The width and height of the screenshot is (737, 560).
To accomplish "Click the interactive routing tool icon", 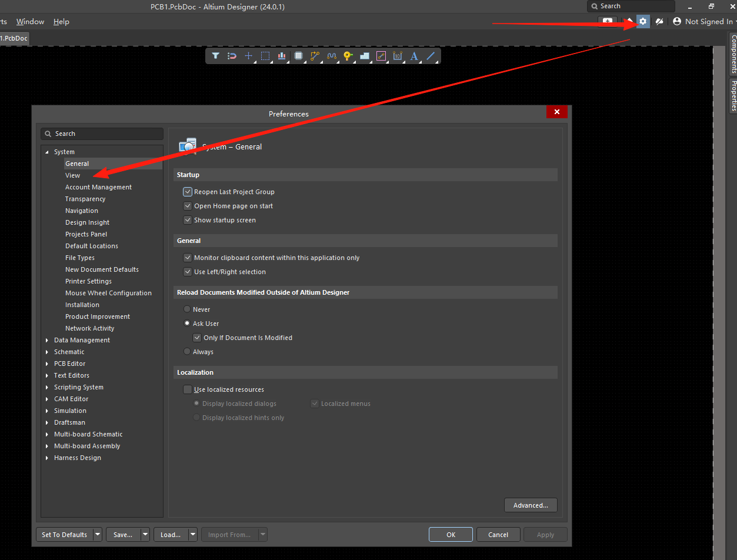I will pos(315,56).
